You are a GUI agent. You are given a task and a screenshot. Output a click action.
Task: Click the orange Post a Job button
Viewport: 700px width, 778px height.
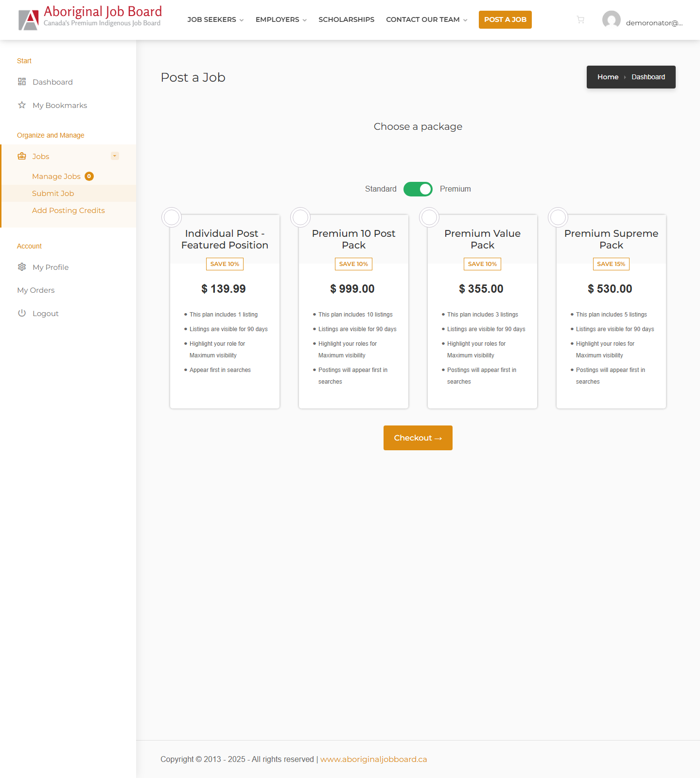click(505, 20)
